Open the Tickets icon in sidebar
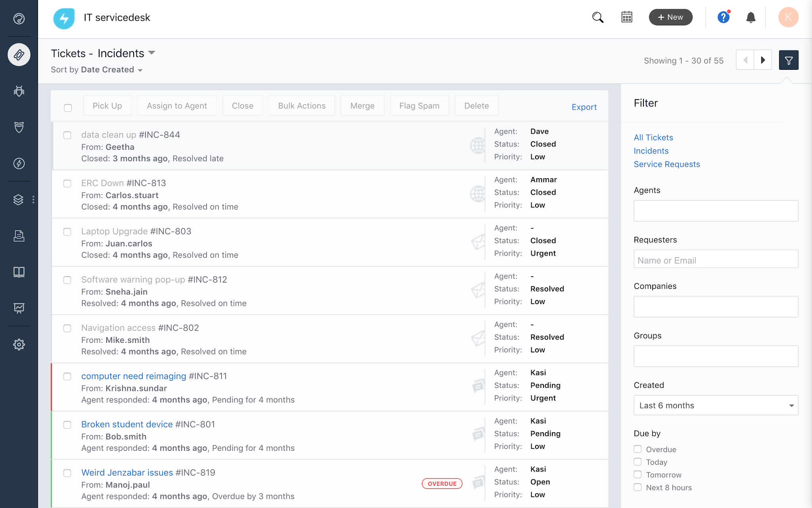The image size is (812, 508). tap(19, 55)
